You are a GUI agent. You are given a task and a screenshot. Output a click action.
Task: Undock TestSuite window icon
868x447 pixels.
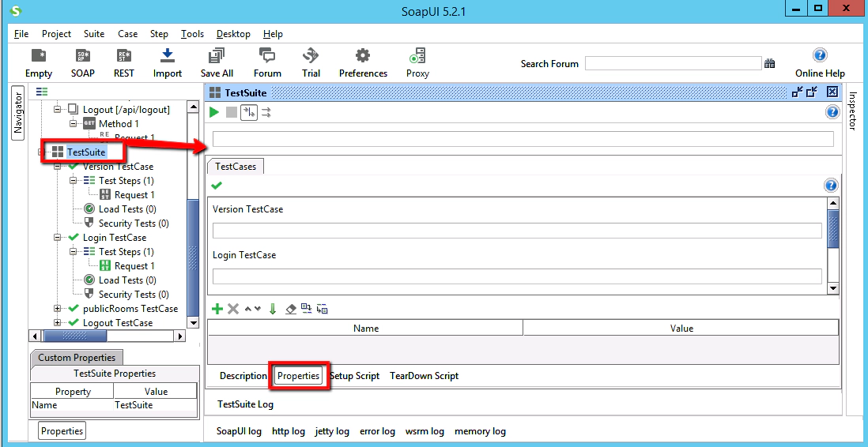point(798,92)
